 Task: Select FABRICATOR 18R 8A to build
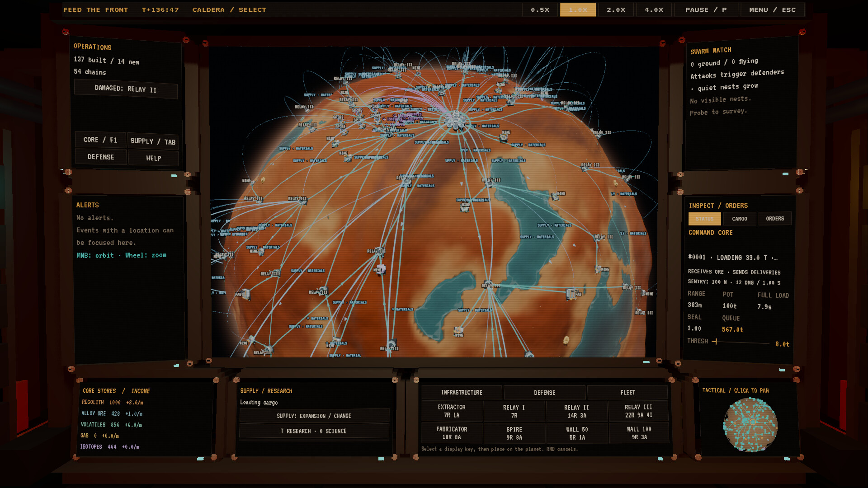point(452,433)
